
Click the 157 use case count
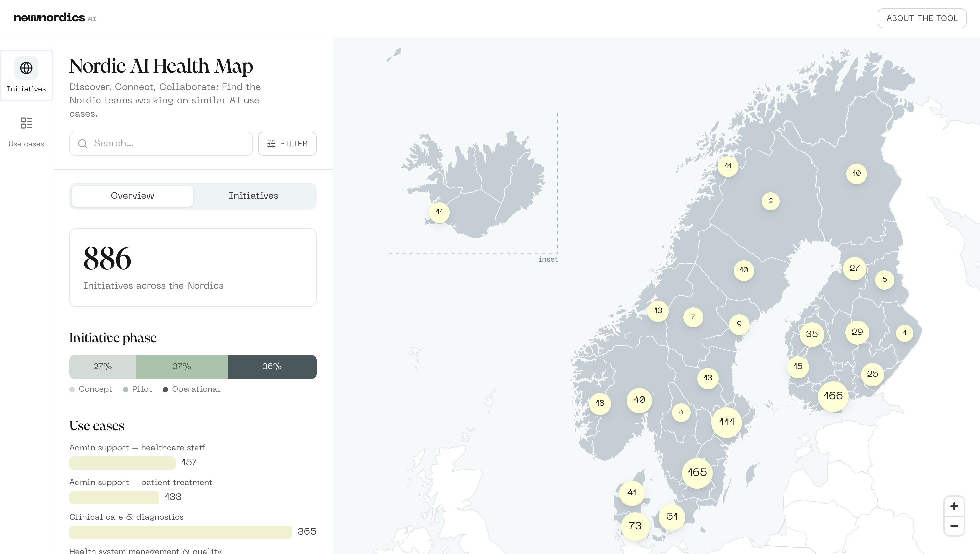[189, 463]
